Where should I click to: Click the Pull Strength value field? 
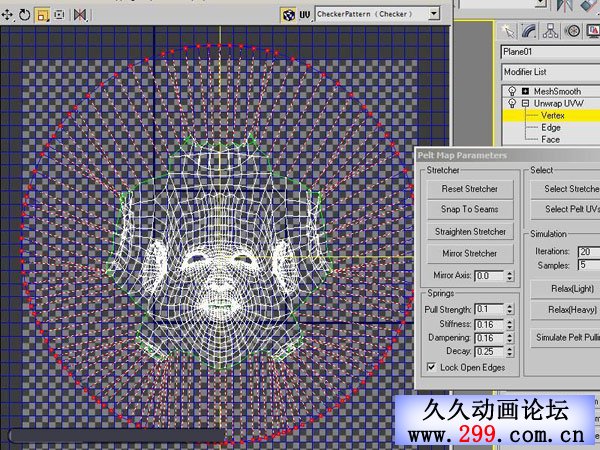pyautogui.click(x=490, y=309)
